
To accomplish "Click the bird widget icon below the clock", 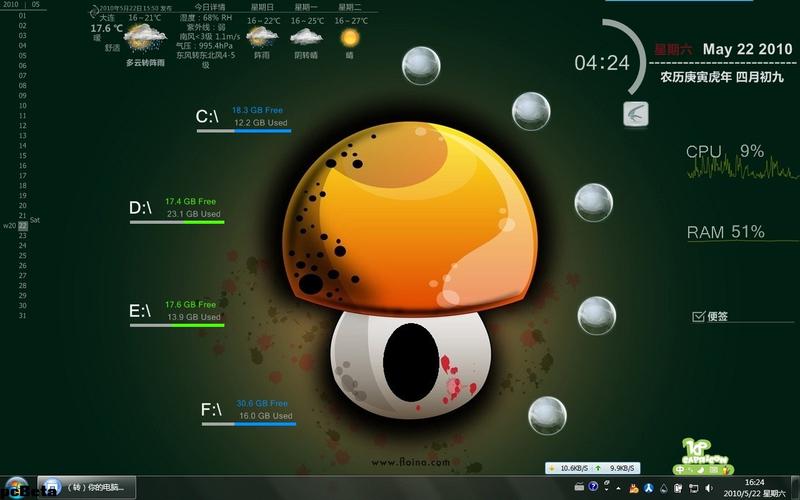I will point(636,113).
